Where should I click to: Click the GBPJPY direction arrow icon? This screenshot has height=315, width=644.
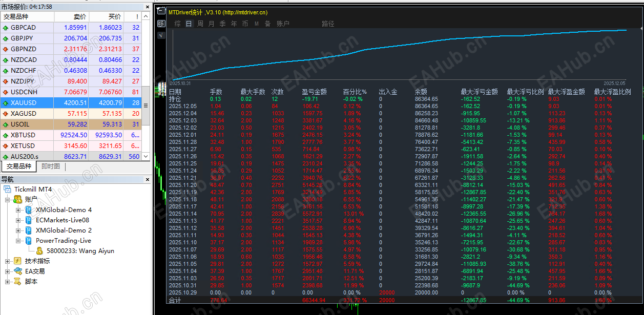[x=5, y=38]
